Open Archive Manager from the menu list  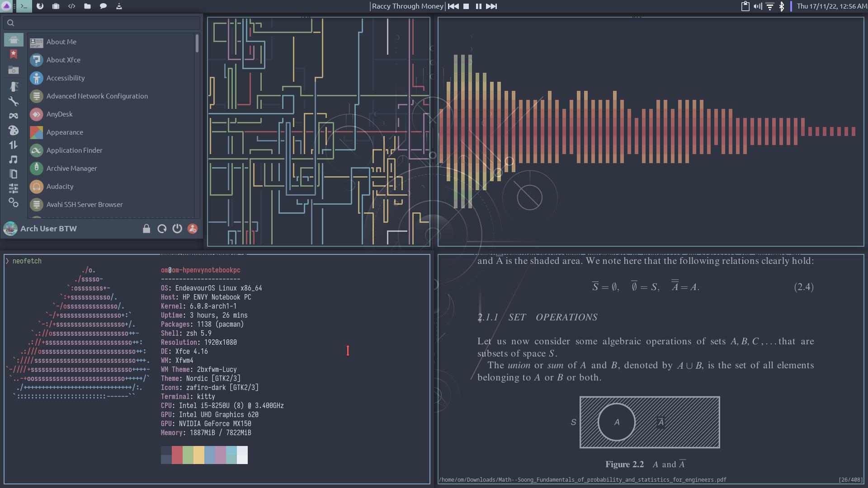pyautogui.click(x=71, y=168)
